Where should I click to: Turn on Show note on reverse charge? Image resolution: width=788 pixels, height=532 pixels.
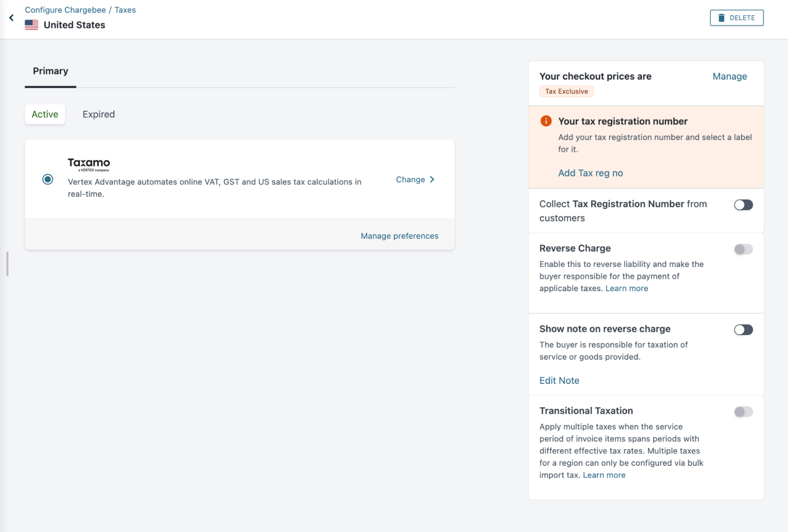(743, 329)
